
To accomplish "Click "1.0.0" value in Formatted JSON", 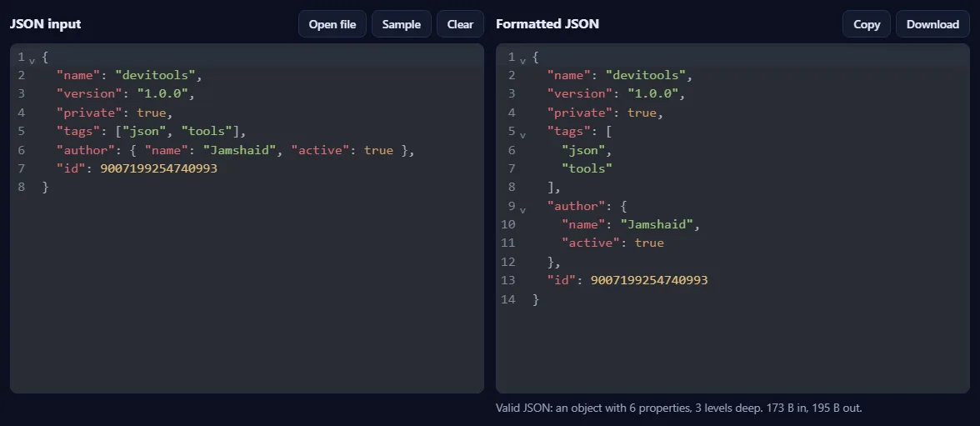I will [653, 94].
